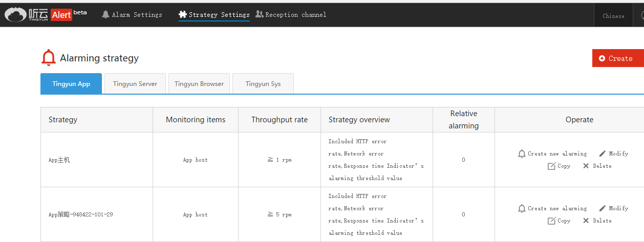
Task: Modify the App主机 strategy
Action: point(614,153)
